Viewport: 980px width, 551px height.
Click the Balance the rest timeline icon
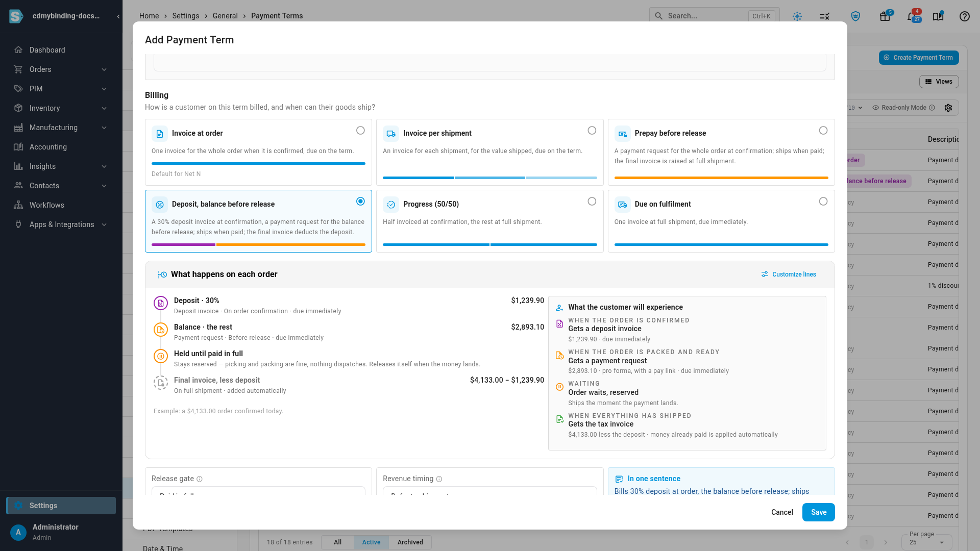[161, 330]
